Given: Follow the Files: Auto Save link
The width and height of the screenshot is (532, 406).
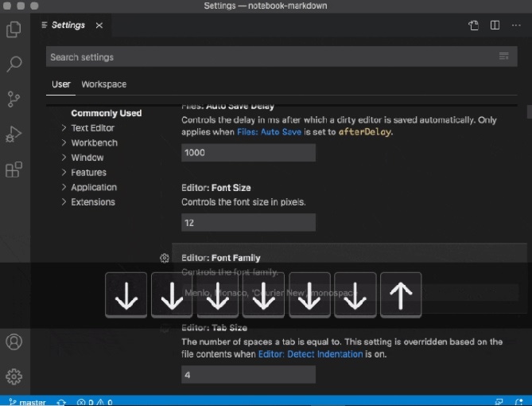Looking at the screenshot, I should pos(269,132).
